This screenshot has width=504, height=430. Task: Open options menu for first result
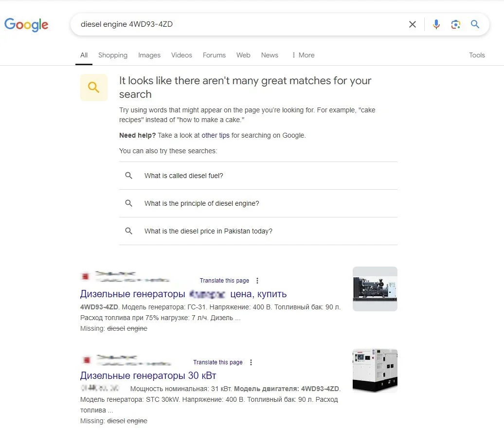click(257, 281)
